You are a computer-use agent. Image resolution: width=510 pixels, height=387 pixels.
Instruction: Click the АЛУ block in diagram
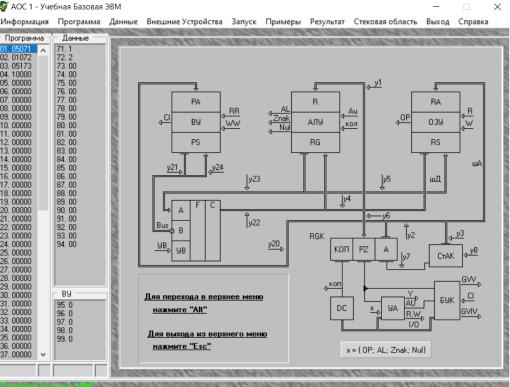click(x=315, y=122)
